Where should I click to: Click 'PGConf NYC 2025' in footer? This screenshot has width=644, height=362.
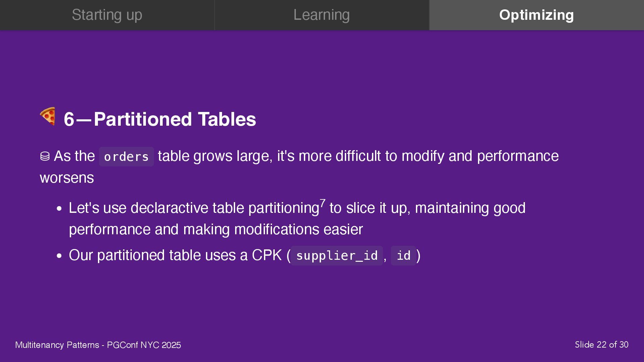click(144, 345)
